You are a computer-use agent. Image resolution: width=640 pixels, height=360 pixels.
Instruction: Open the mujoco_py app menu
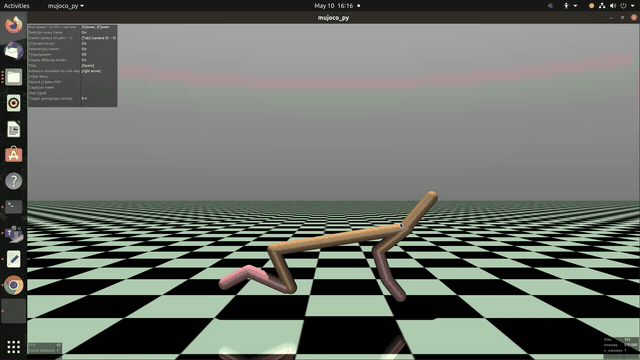[x=65, y=6]
